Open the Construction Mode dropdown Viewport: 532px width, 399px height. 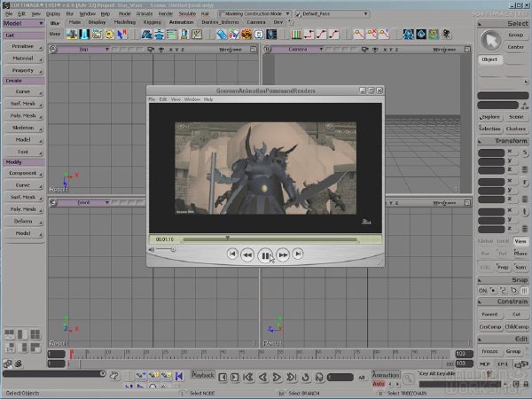point(255,14)
